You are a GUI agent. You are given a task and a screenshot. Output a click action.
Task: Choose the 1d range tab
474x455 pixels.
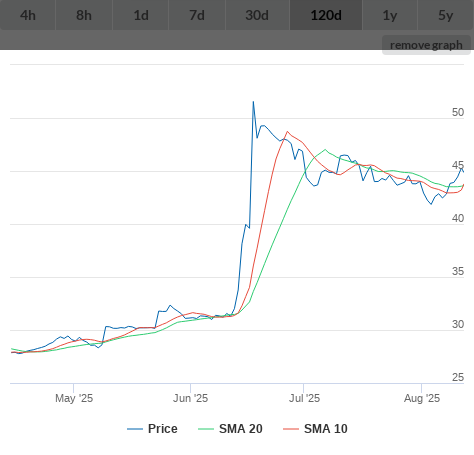pyautogui.click(x=141, y=15)
